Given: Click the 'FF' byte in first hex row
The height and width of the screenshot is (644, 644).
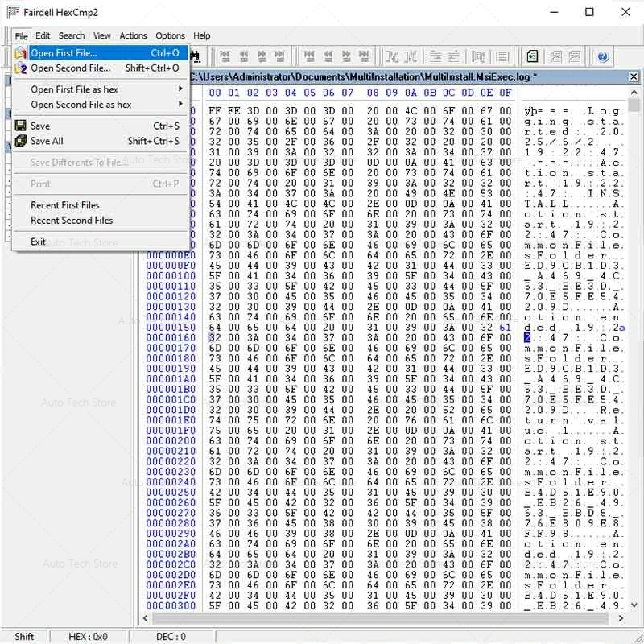Looking at the screenshot, I should 215,111.
